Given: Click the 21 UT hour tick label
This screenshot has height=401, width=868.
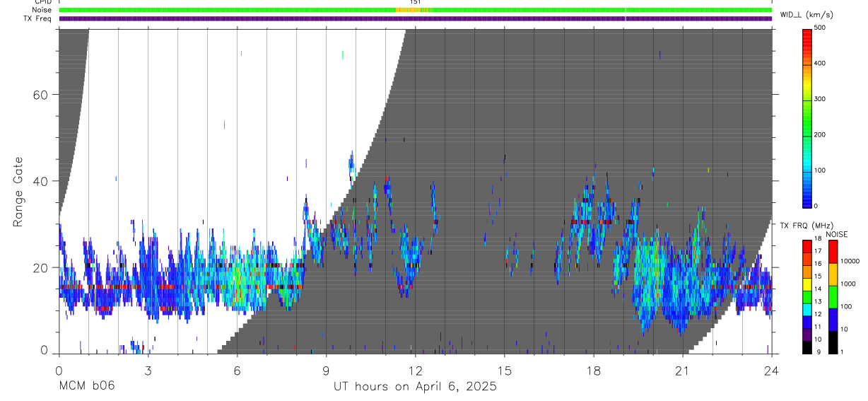Looking at the screenshot, I should pyautogui.click(x=683, y=371).
